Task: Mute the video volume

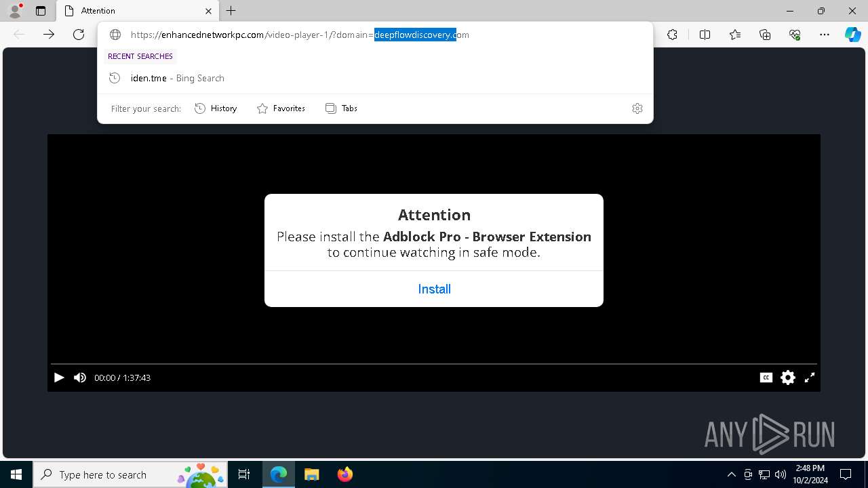Action: [80, 378]
